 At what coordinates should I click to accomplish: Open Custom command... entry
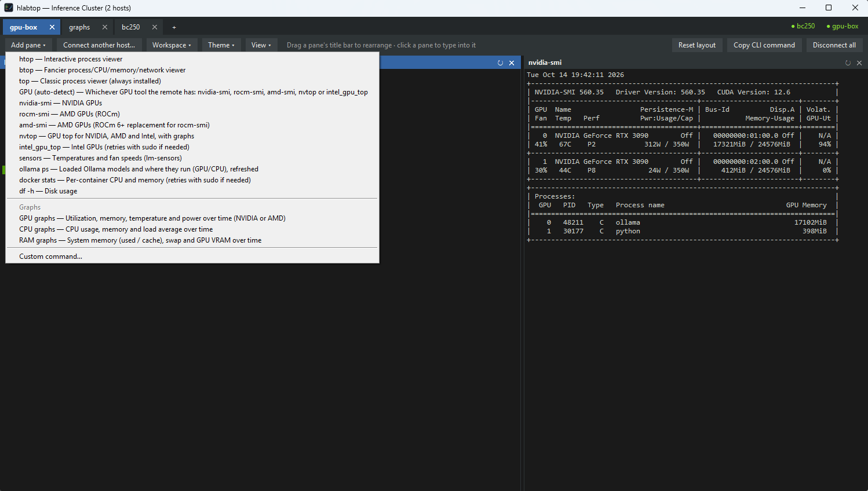point(192,257)
